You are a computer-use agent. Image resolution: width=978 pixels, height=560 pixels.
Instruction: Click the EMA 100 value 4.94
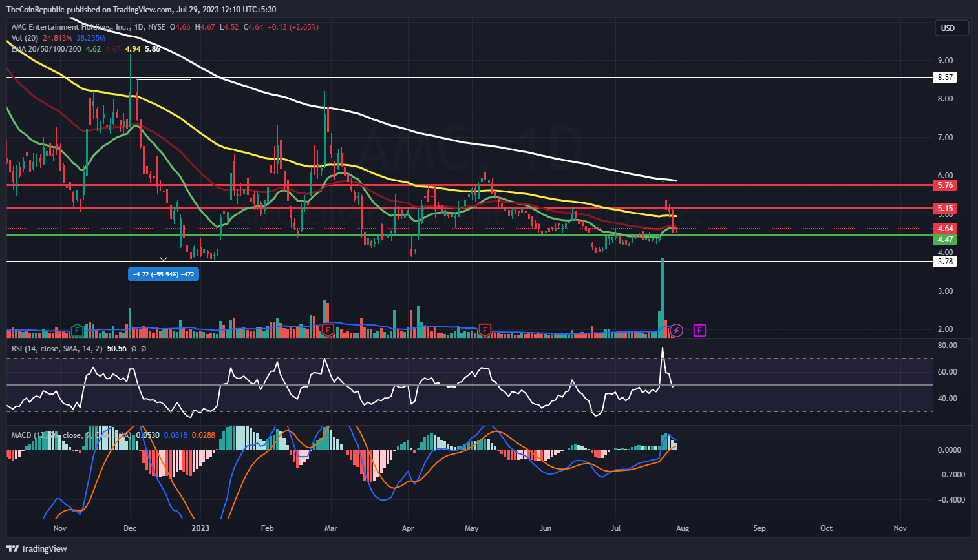pyautogui.click(x=133, y=49)
